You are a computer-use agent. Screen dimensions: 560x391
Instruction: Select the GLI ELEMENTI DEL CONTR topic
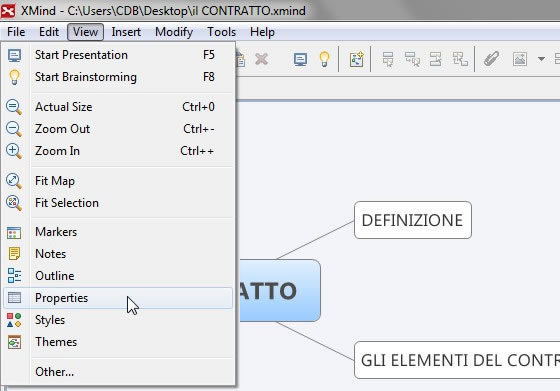(457, 360)
